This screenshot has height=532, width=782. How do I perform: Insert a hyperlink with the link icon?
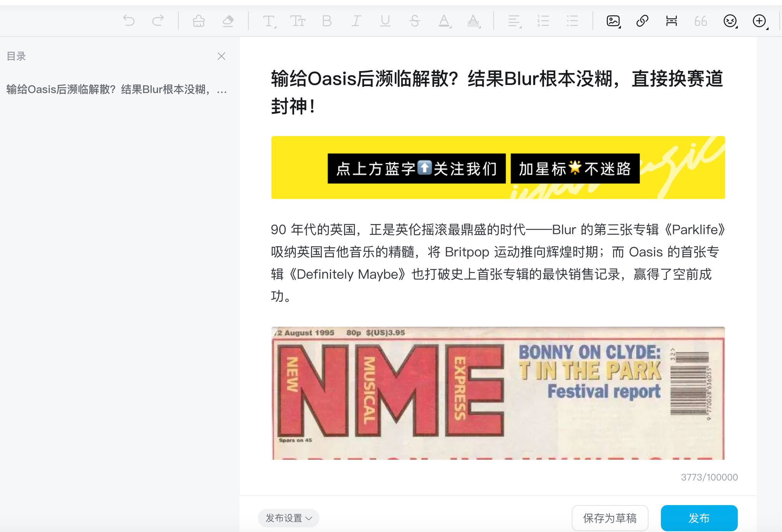(641, 21)
